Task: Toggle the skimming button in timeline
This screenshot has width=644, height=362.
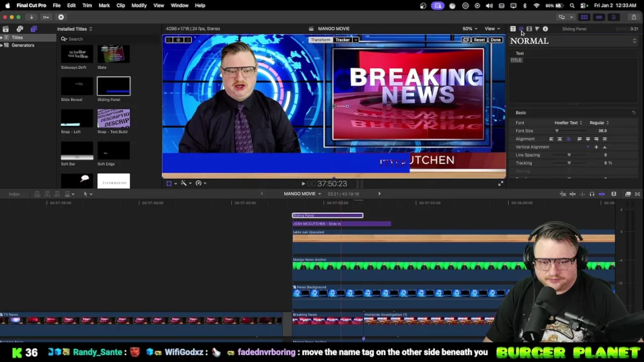Action: (x=573, y=194)
